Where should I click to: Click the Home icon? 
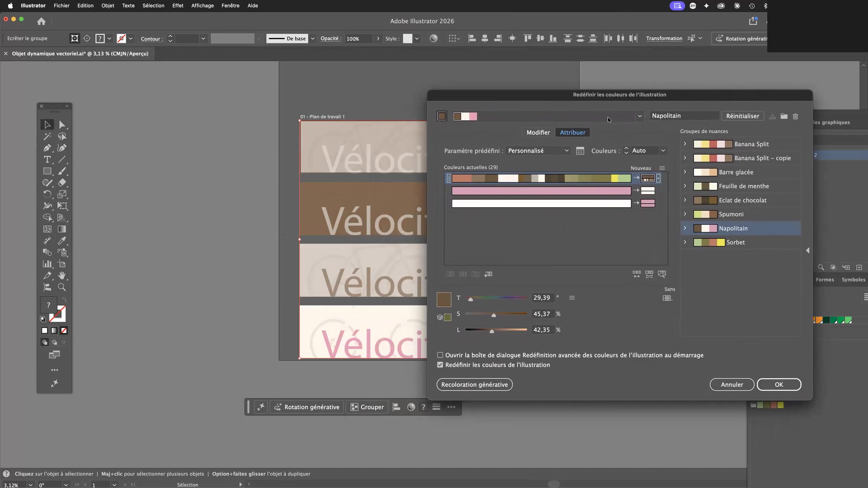point(41,21)
